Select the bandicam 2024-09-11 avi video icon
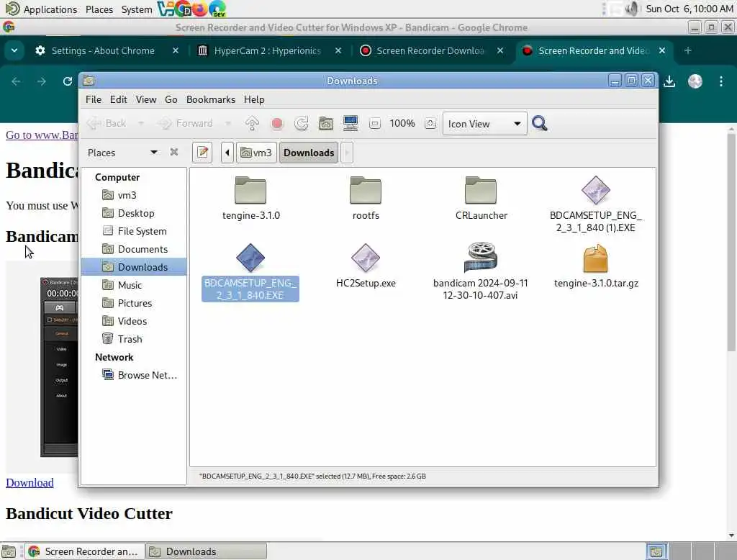 (x=481, y=257)
